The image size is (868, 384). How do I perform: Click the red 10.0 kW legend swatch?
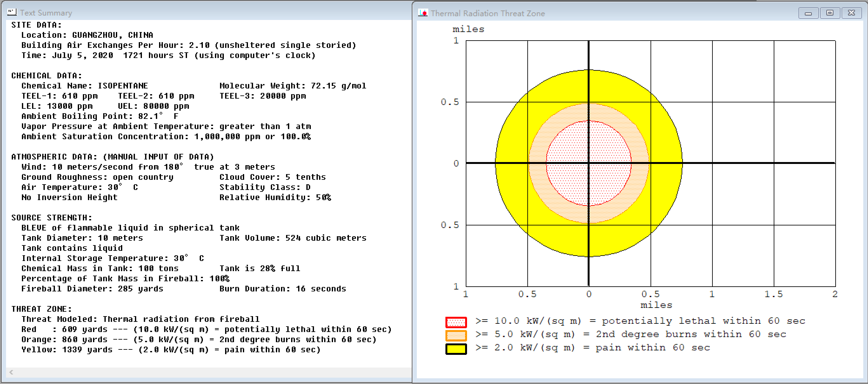tap(456, 322)
